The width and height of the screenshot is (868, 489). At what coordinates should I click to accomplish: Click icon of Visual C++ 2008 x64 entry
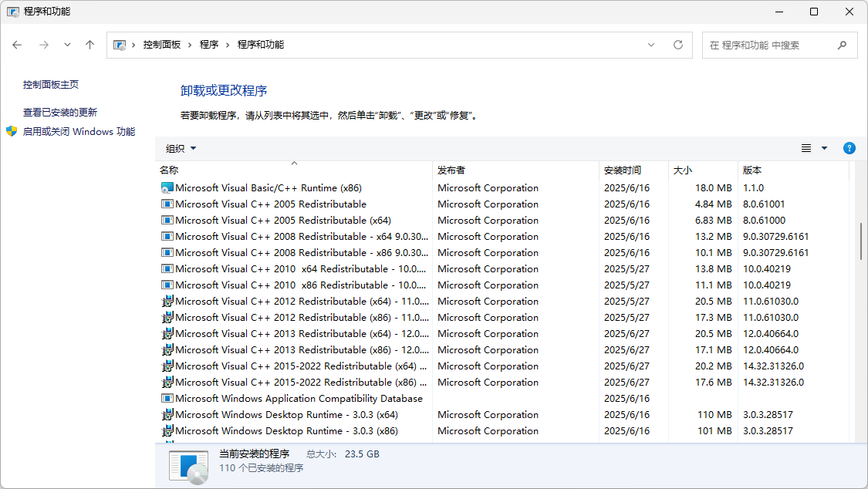167,236
